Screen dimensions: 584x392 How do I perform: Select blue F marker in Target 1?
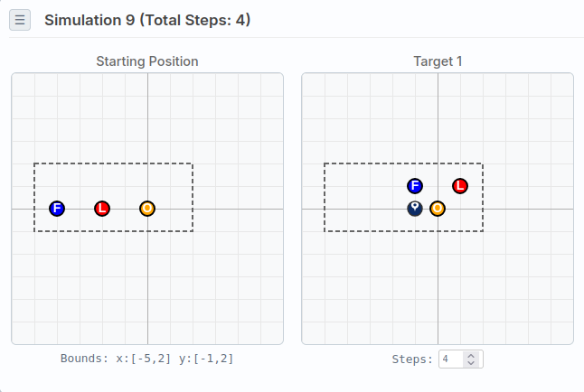click(x=415, y=186)
